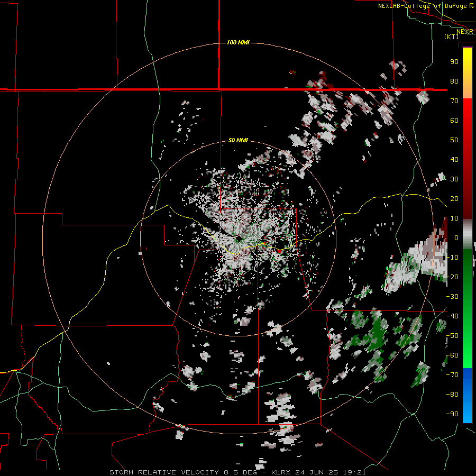
Task: Click the 70 knot scale label
Action: [x=454, y=101]
